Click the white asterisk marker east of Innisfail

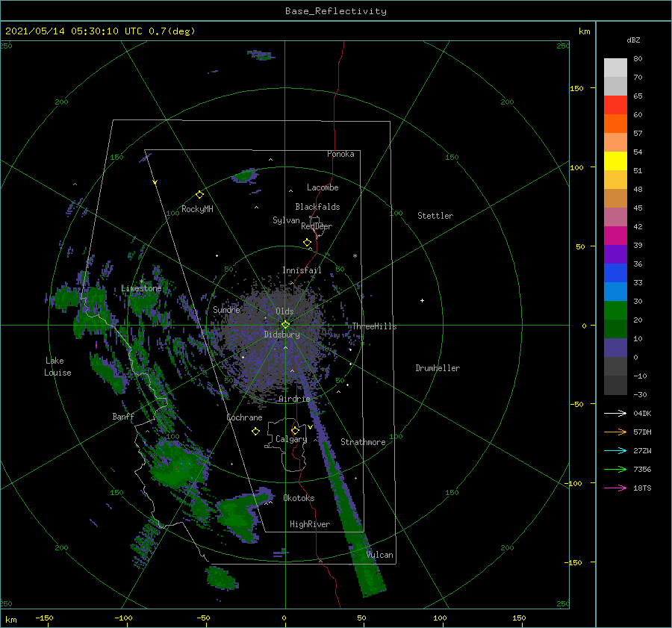(x=355, y=256)
